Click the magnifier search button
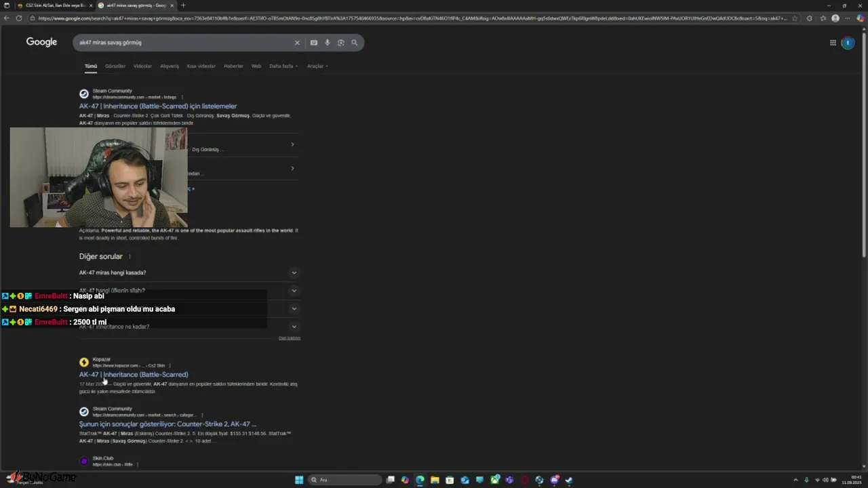This screenshot has width=868, height=488. click(x=354, y=43)
